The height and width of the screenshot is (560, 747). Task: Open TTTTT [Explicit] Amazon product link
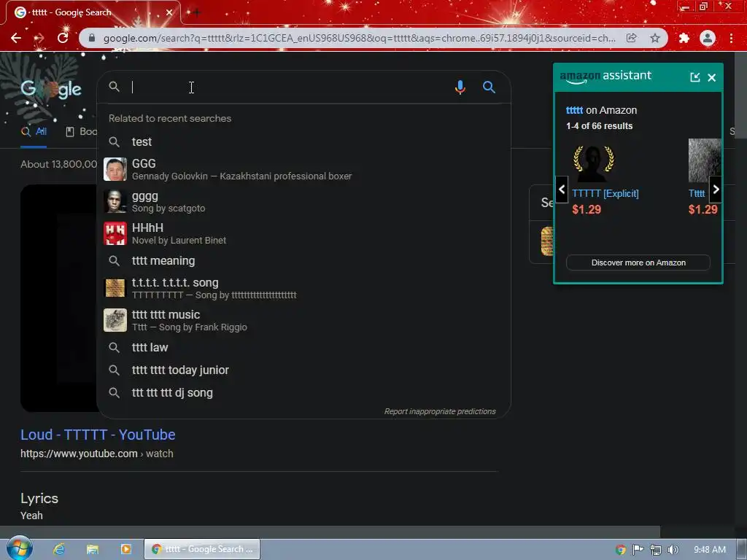click(605, 193)
